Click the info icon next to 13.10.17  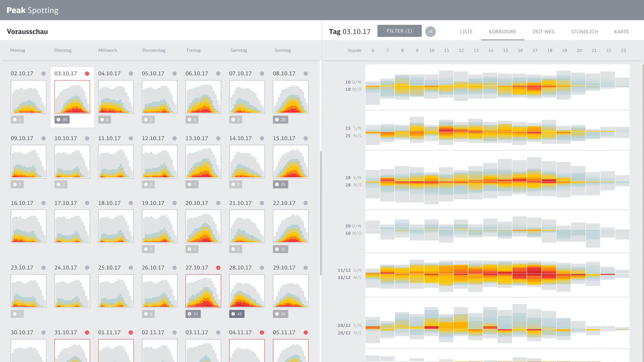[218, 138]
